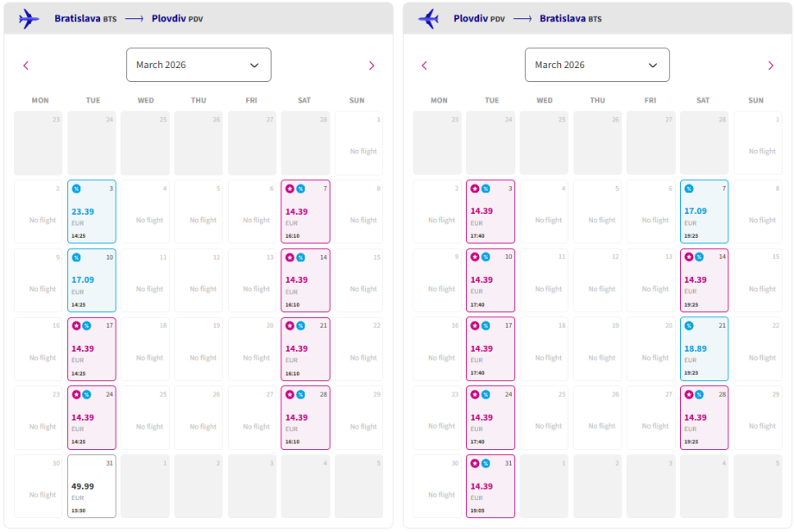Click discount percent icon on March 21 return flight

click(689, 325)
